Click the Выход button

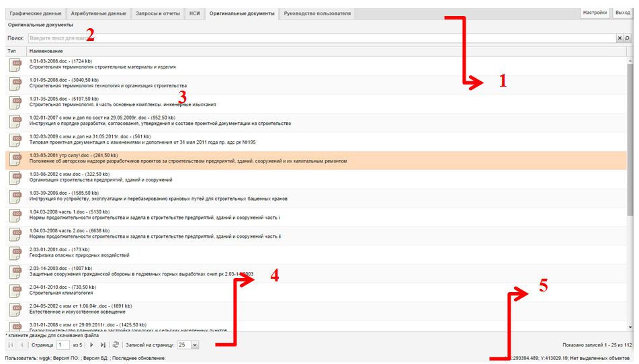(x=622, y=13)
